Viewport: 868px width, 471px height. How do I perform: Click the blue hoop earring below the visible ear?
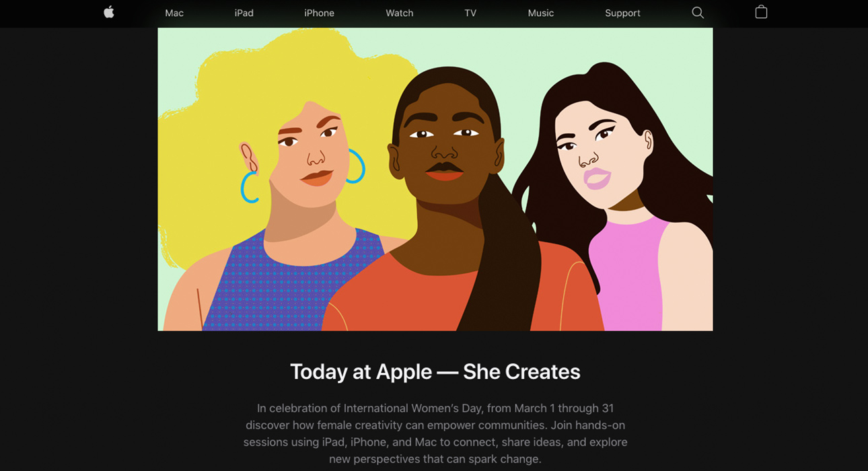point(249,187)
